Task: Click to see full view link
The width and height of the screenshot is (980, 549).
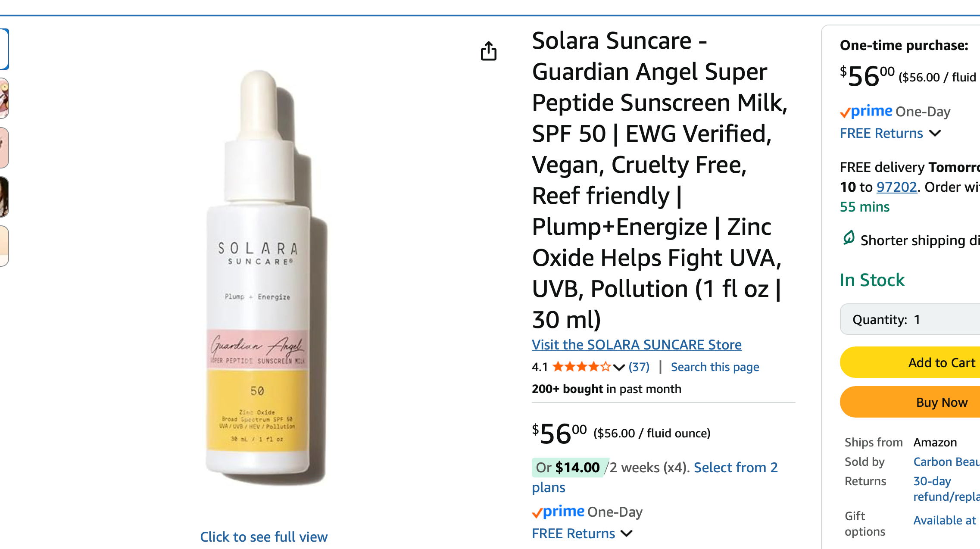Action: coord(264,537)
